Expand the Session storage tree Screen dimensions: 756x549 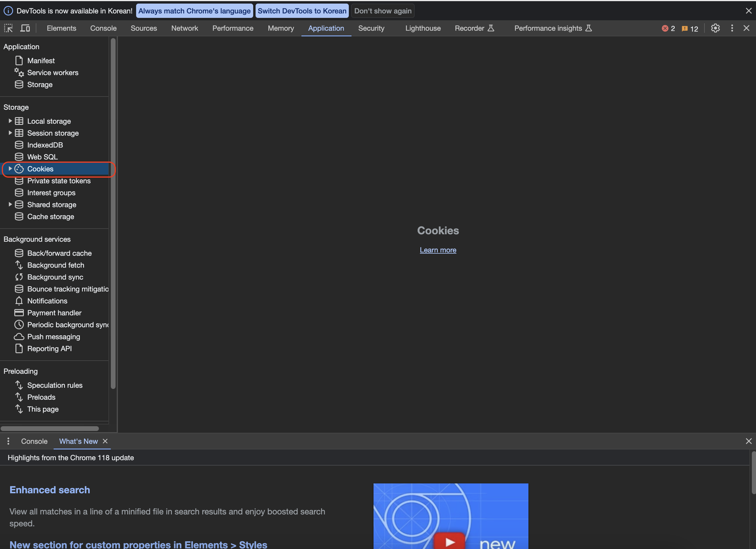(10, 133)
